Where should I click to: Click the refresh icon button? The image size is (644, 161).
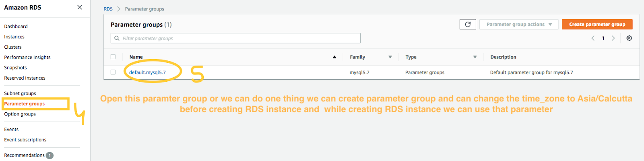coord(468,25)
